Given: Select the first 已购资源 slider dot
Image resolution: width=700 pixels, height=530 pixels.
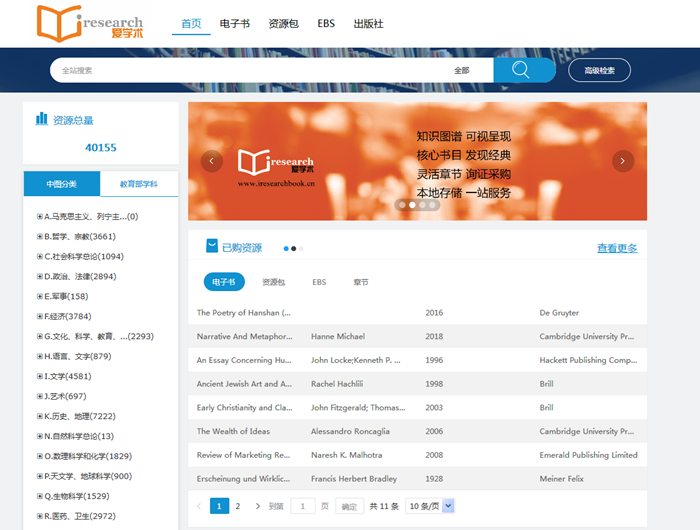Looking at the screenshot, I should click(286, 248).
